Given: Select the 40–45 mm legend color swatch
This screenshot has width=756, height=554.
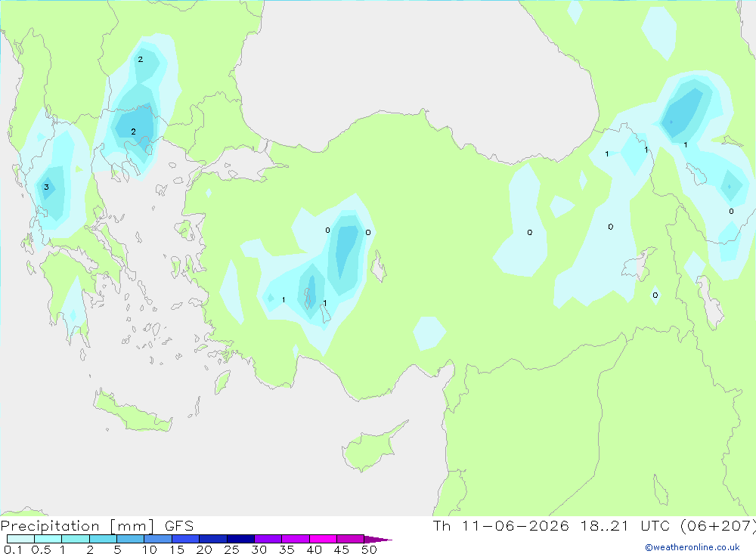Looking at the screenshot, I should [323, 539].
